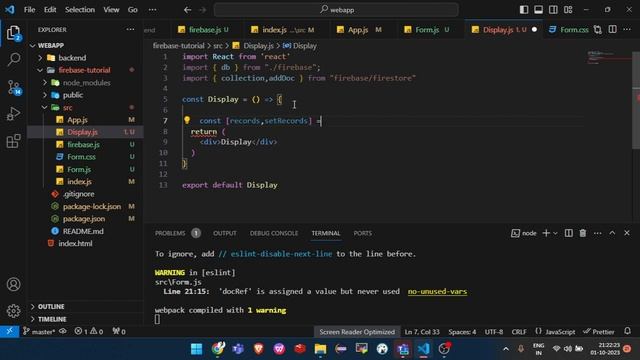Open Source Control view in activity bar

pyautogui.click(x=13, y=87)
